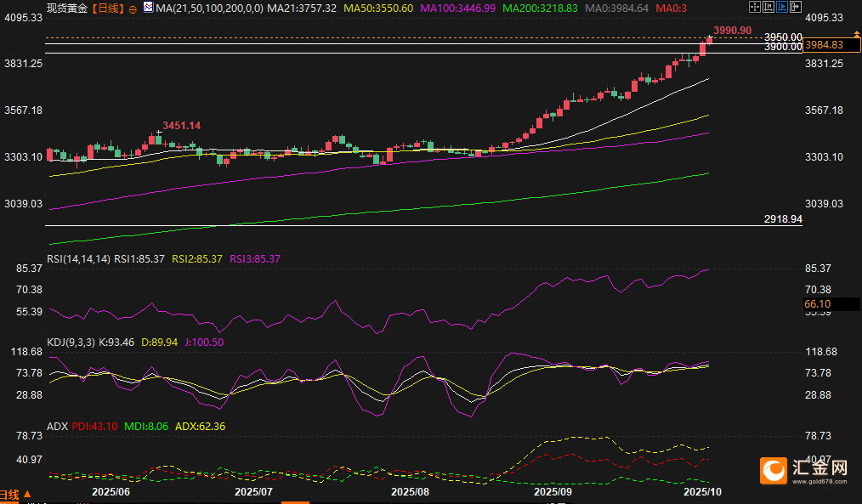Click the 3990.90 high price marker
This screenshot has width=862, height=504.
click(732, 31)
